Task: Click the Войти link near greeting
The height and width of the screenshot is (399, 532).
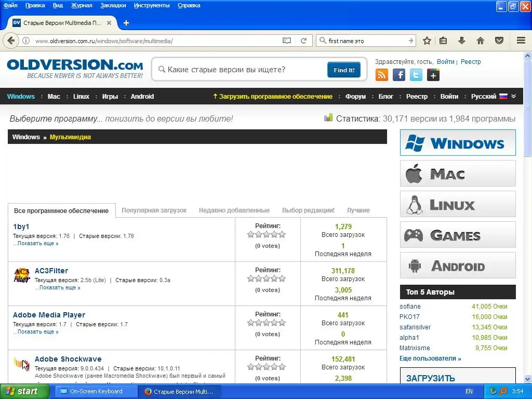Action: (x=445, y=62)
